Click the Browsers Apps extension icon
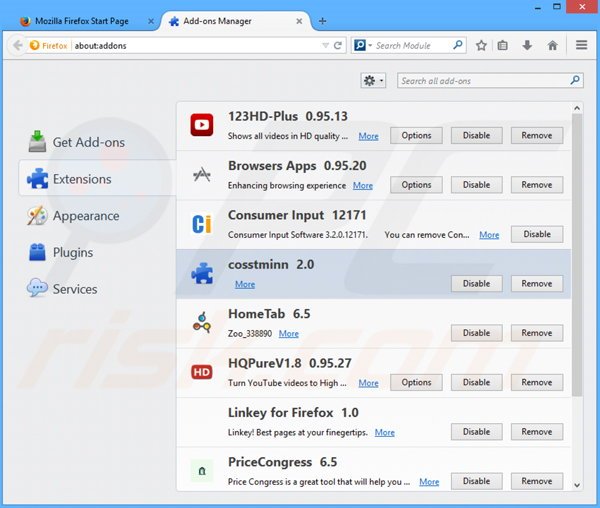This screenshot has width=600, height=508. (x=202, y=174)
